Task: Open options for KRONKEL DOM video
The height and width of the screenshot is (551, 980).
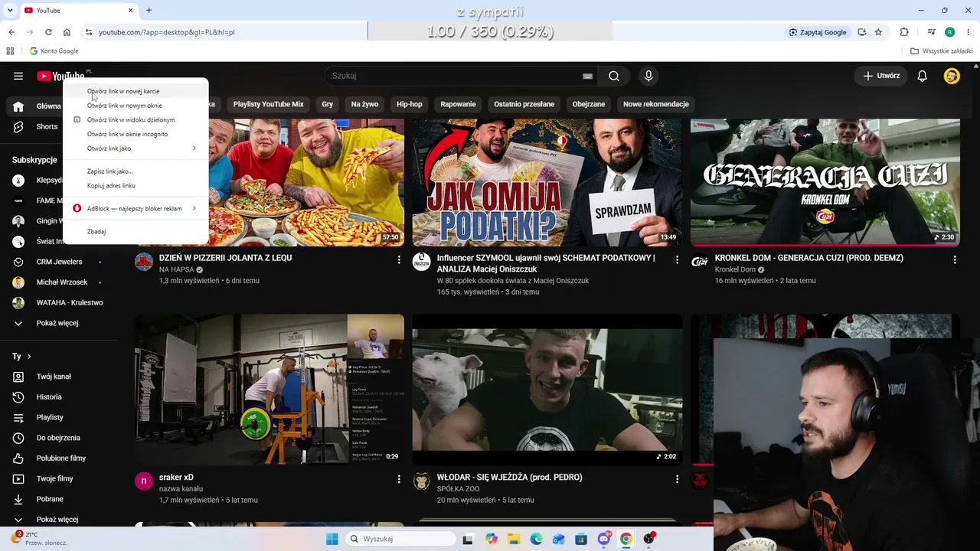Action: [955, 260]
